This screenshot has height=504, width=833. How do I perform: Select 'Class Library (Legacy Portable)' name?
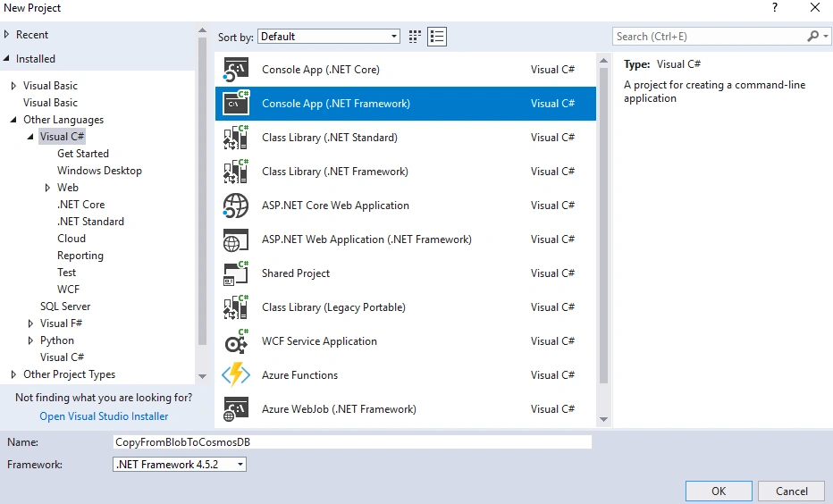(x=333, y=307)
